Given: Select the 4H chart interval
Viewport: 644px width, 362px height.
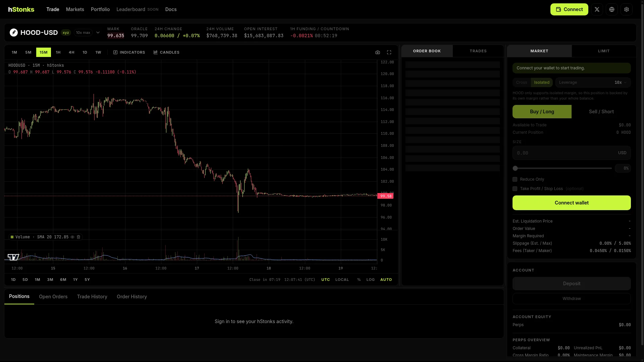Looking at the screenshot, I should pyautogui.click(x=71, y=52).
